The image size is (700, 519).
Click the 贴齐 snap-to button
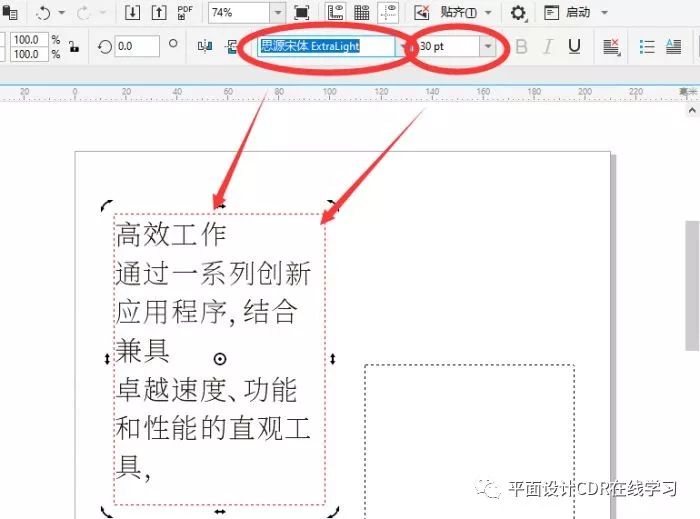click(x=458, y=12)
